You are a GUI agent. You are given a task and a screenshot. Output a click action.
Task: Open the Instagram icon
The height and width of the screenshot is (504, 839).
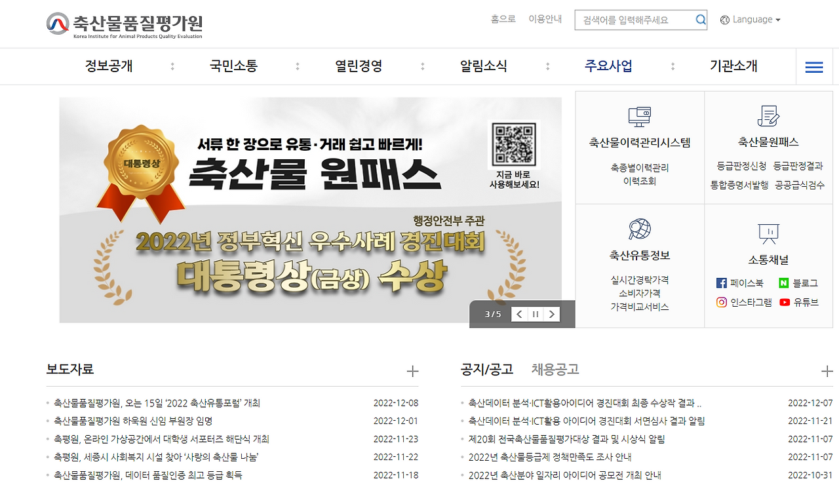click(722, 302)
